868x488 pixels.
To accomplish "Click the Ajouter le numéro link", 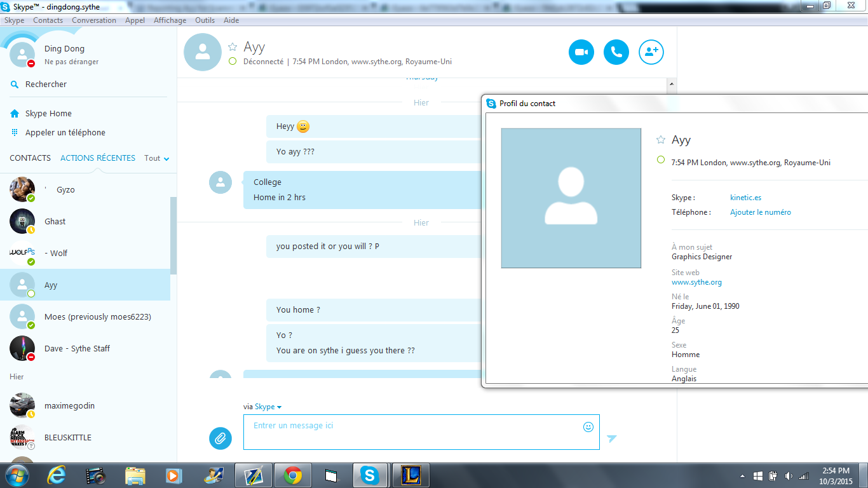I will point(761,212).
